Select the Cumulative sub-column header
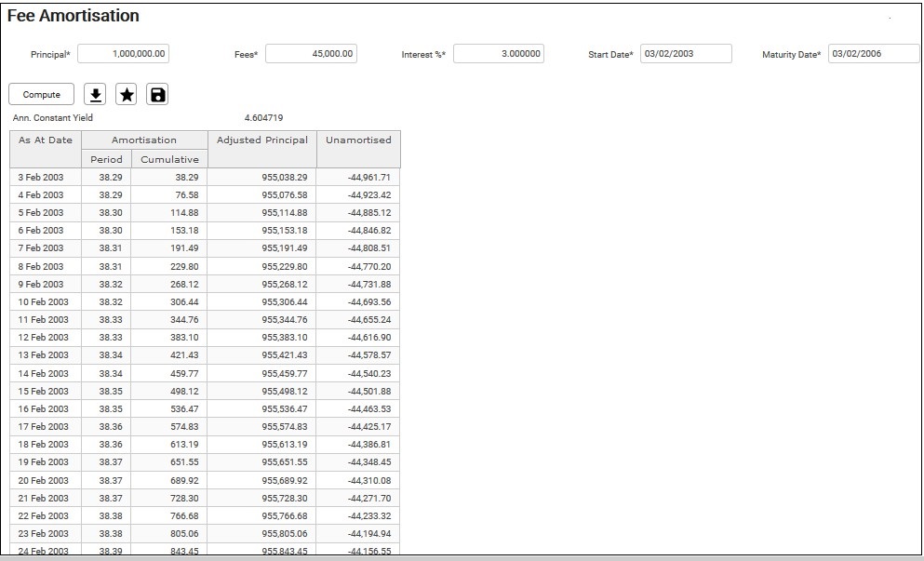 click(169, 159)
